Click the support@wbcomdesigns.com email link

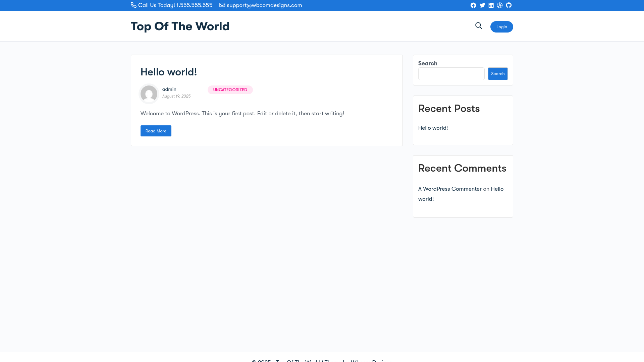264,5
